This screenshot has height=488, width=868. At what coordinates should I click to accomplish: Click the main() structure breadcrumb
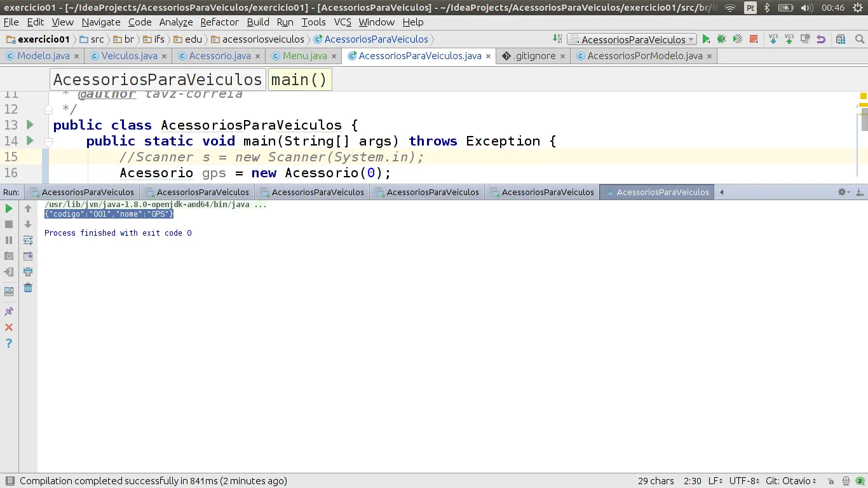pyautogui.click(x=299, y=79)
